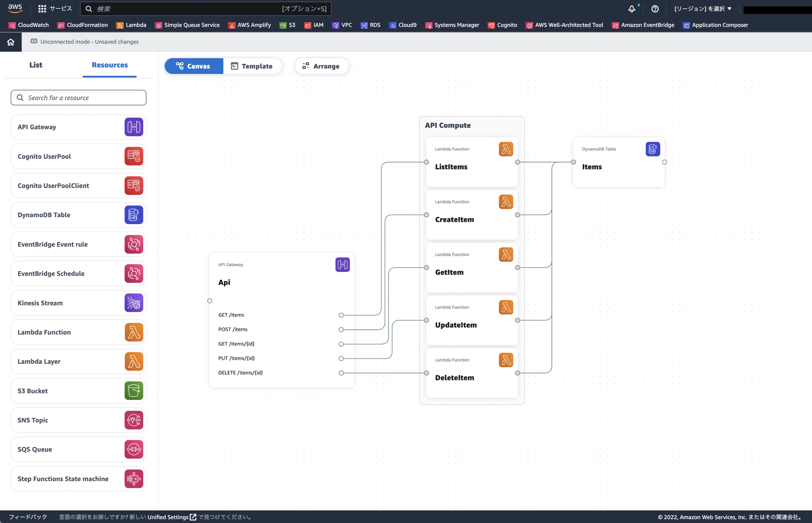This screenshot has height=523, width=812.
Task: Open the Lambda shortcut in the favorites bar
Action: (131, 25)
